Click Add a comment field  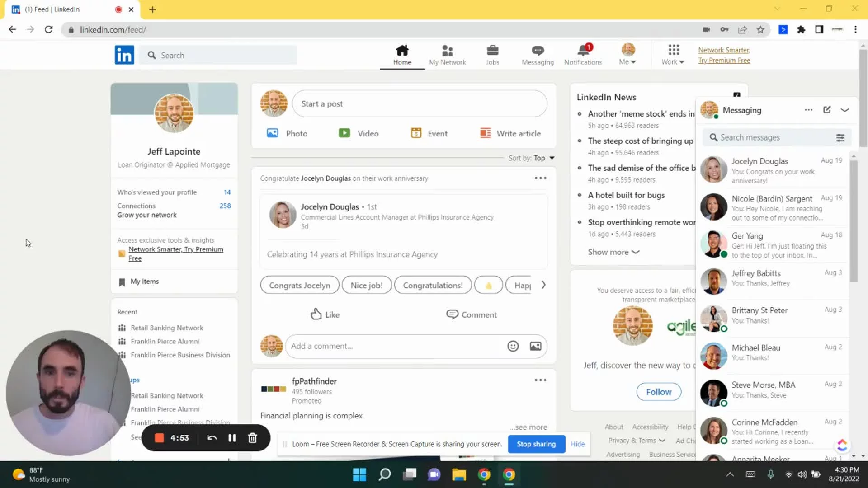pos(416,346)
